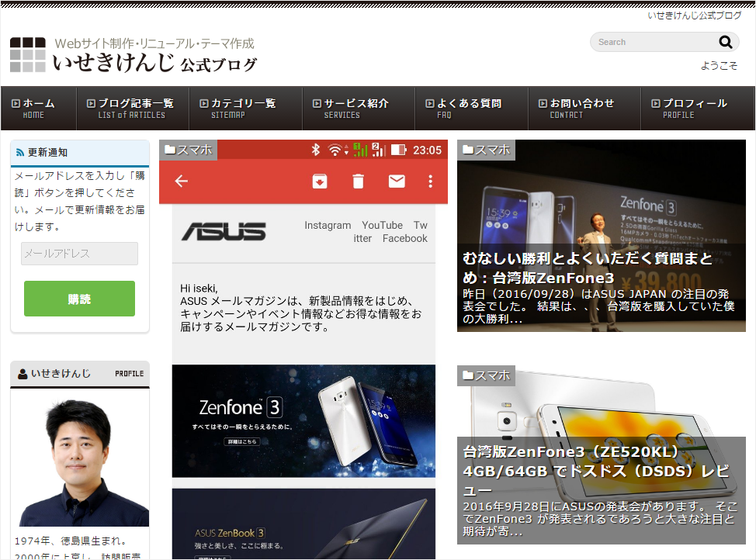Click スマホ folder tag on the むなしい勝利 card
756x560 pixels.
487,150
